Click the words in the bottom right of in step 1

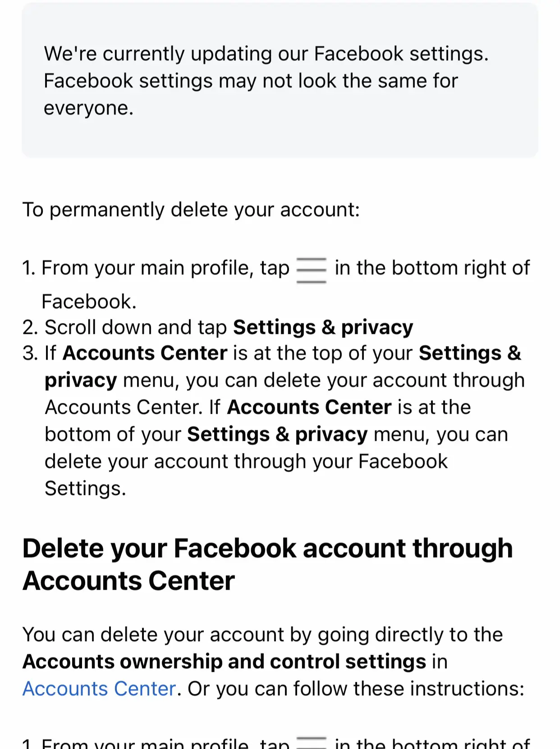click(432, 268)
